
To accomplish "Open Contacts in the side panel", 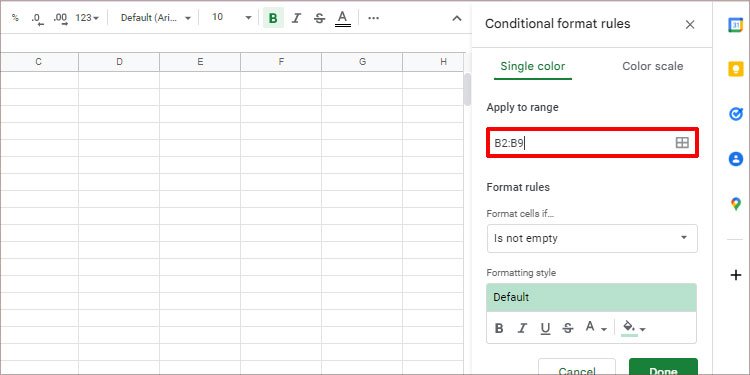I will (736, 159).
